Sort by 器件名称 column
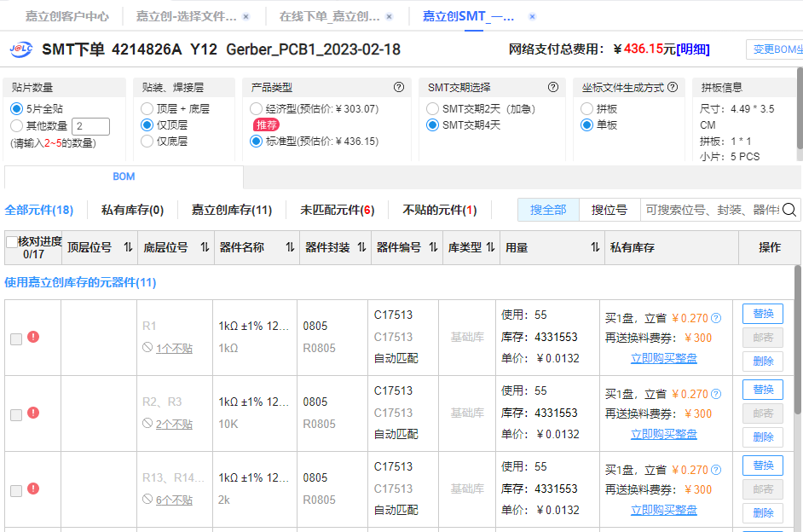The height and width of the screenshot is (532, 803). point(290,247)
